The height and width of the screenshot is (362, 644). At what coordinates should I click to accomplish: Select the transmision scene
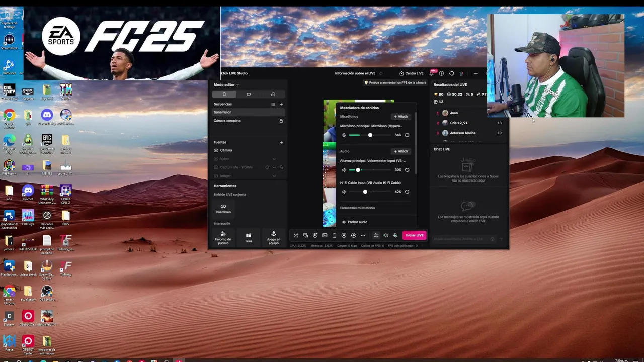(249, 112)
